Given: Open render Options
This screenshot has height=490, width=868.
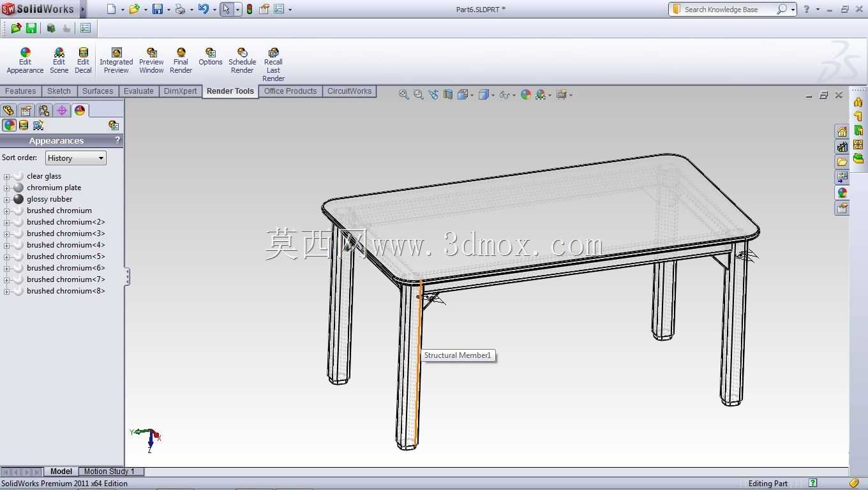Looking at the screenshot, I should 210,57.
